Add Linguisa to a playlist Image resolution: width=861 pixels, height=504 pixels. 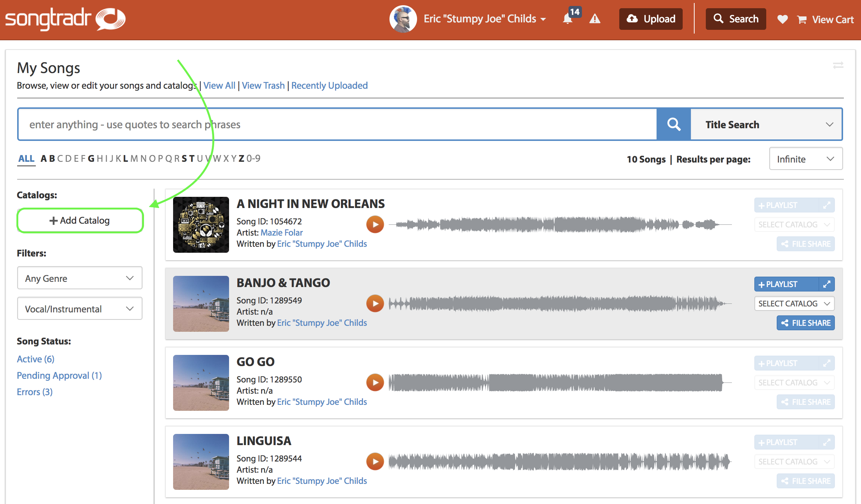[786, 442]
